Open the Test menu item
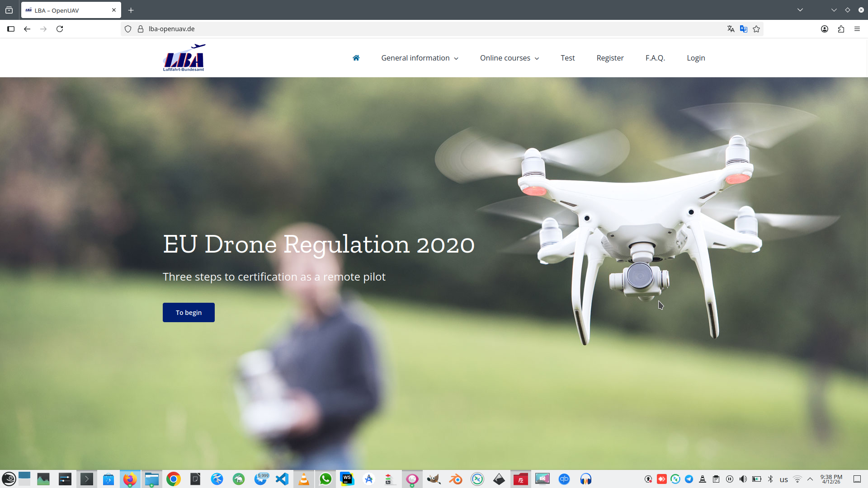 (x=567, y=58)
